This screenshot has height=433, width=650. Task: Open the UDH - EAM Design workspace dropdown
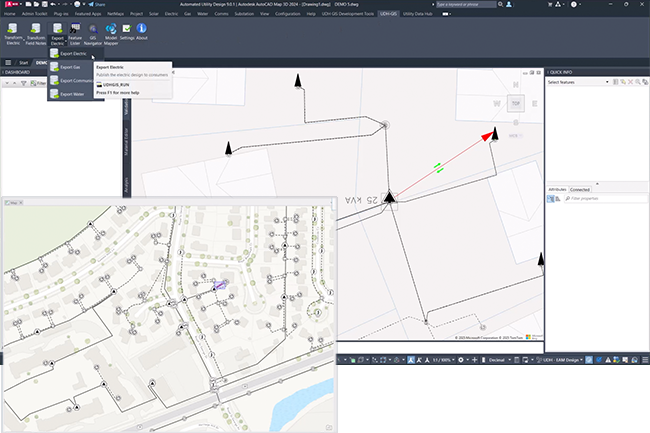563,359
